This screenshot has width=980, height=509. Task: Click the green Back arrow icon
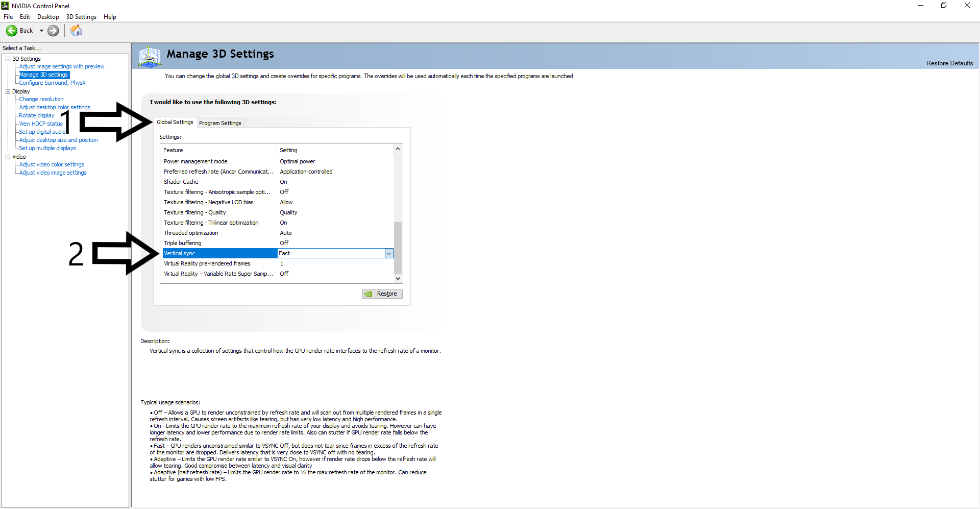click(x=11, y=31)
